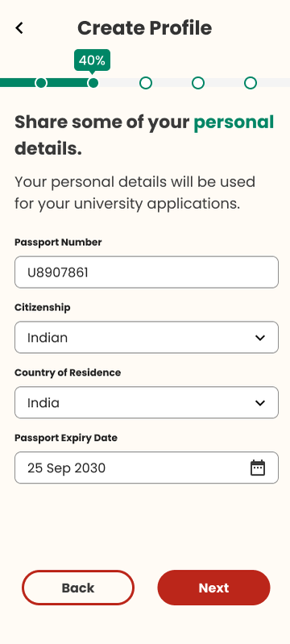Image resolution: width=290 pixels, height=644 pixels.
Task: Select the fourth progress step circle
Action: pos(198,83)
